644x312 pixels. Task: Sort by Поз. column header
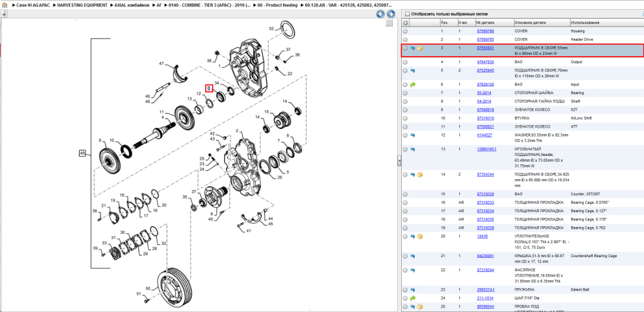tap(448, 23)
